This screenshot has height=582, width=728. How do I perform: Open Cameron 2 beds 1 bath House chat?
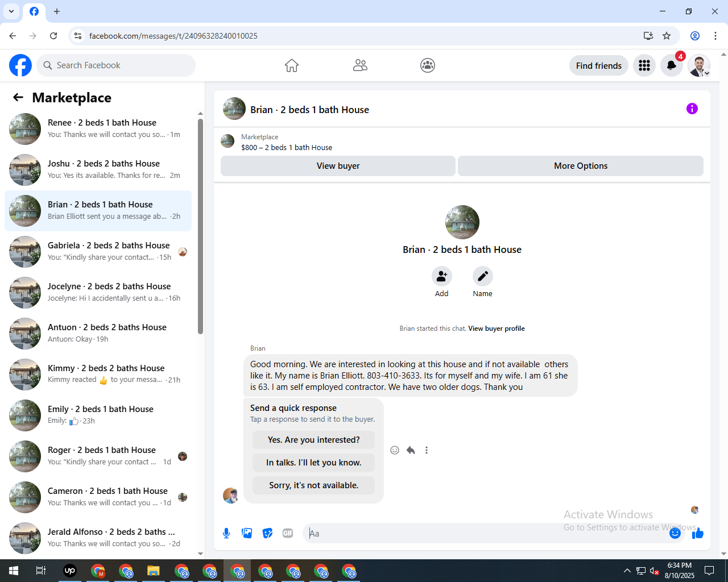(98, 497)
